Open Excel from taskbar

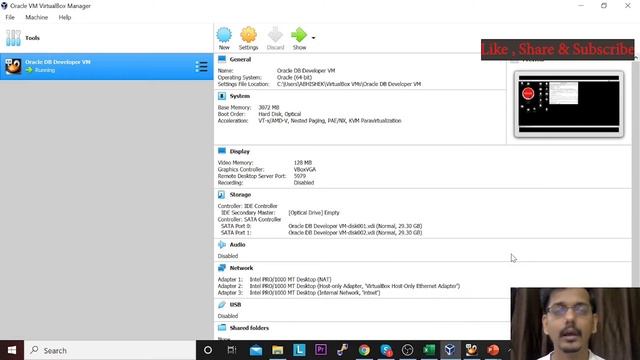[429, 350]
